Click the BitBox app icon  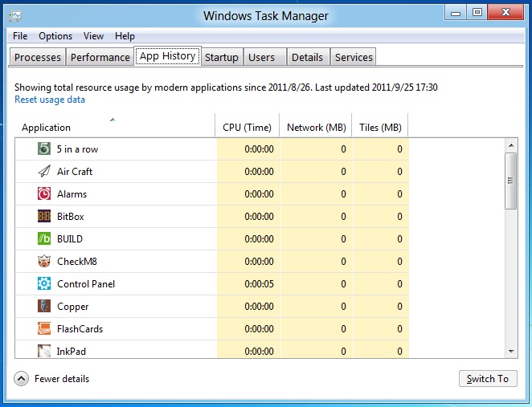click(44, 216)
